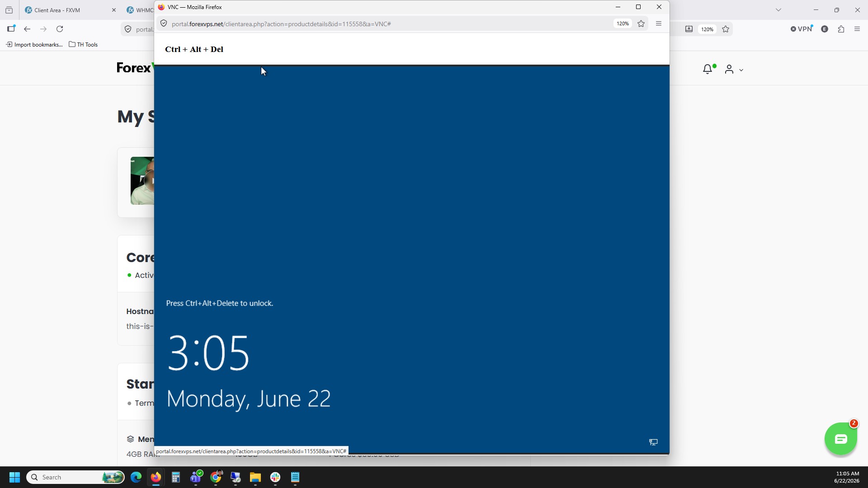This screenshot has width=868, height=488.
Task: Open Calculator from the taskbar
Action: [x=176, y=477]
